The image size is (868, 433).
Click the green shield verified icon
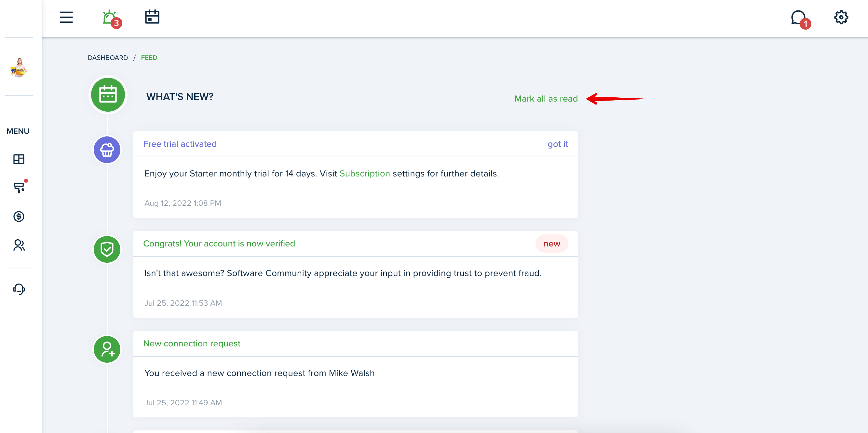coord(107,249)
